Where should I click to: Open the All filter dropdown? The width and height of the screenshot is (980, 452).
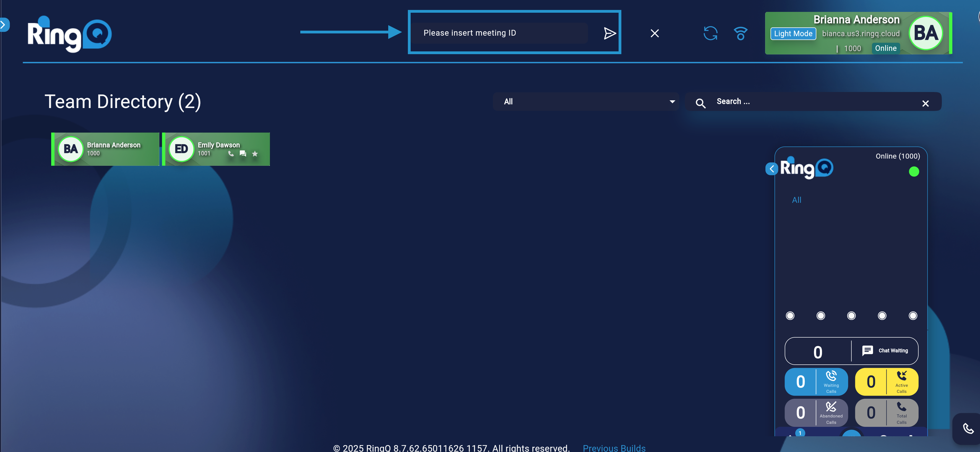(x=586, y=101)
